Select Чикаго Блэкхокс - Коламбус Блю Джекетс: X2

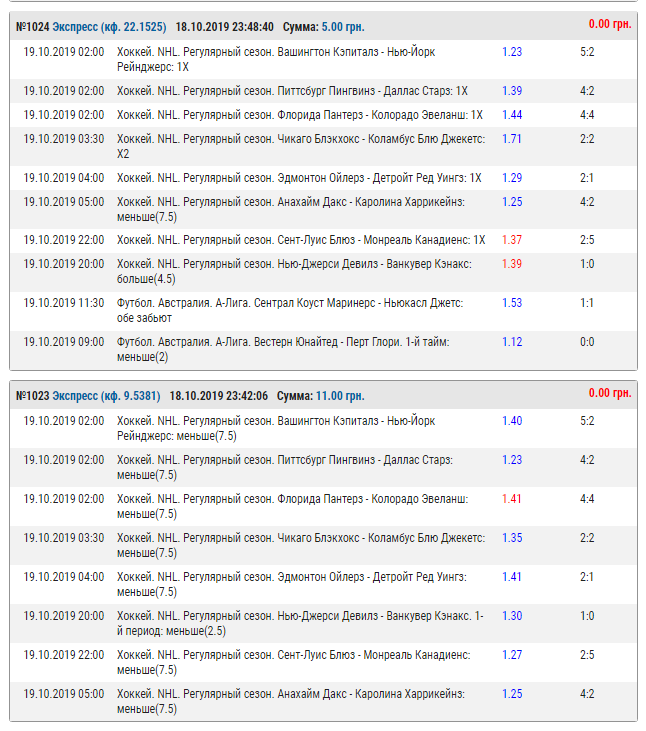click(x=323, y=146)
